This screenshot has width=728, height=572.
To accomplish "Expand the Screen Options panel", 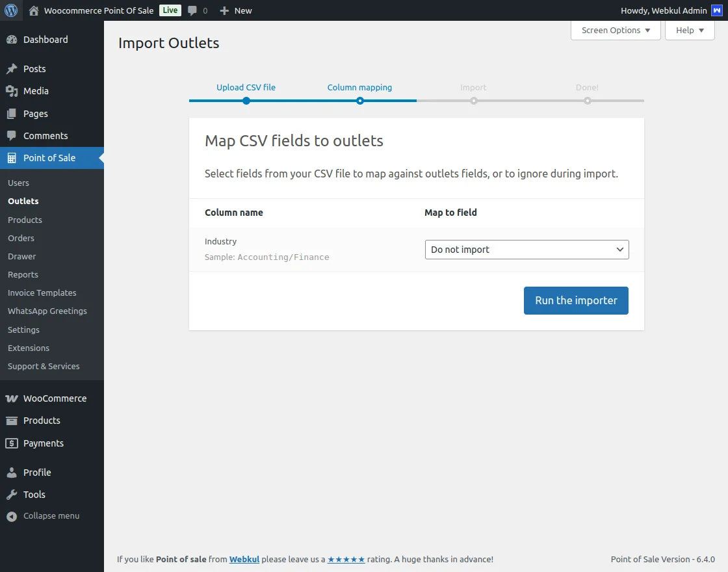I will point(615,31).
